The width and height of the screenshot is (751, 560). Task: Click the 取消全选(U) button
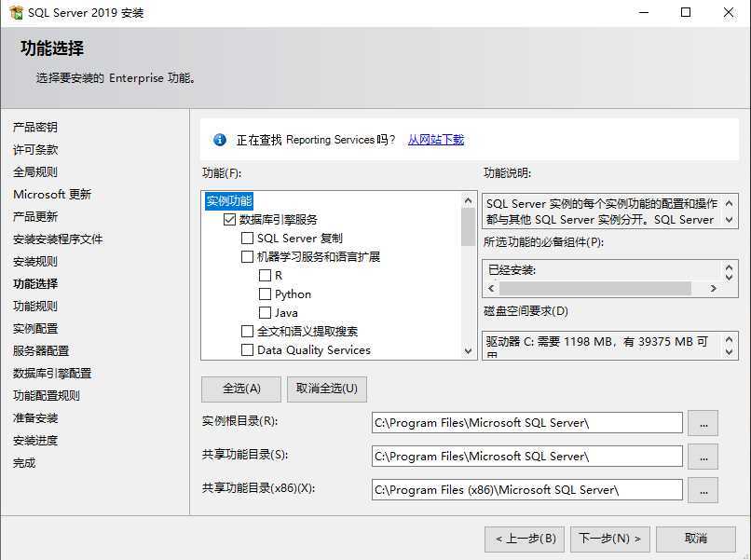tap(327, 389)
